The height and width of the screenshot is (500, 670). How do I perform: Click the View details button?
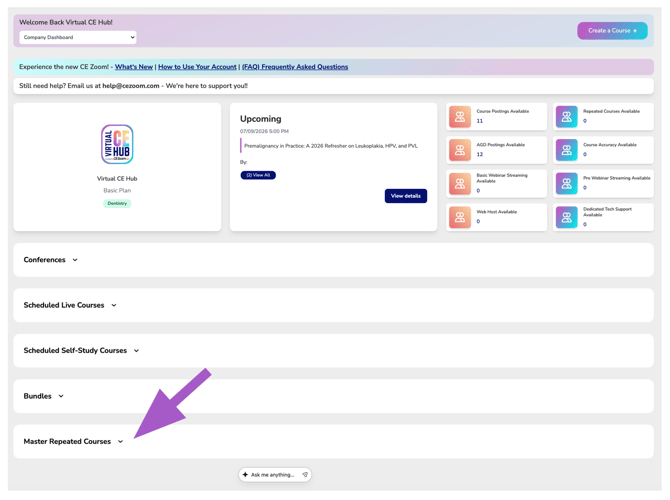(x=406, y=196)
